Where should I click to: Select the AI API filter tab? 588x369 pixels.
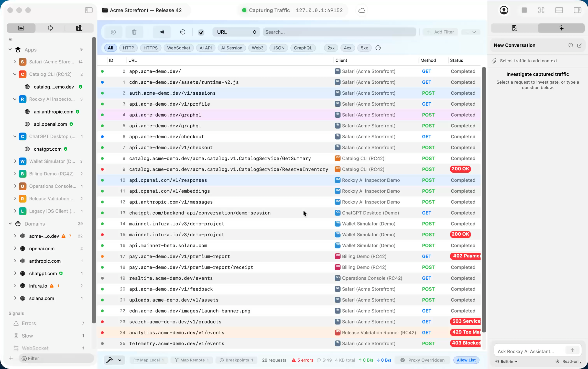pos(205,48)
